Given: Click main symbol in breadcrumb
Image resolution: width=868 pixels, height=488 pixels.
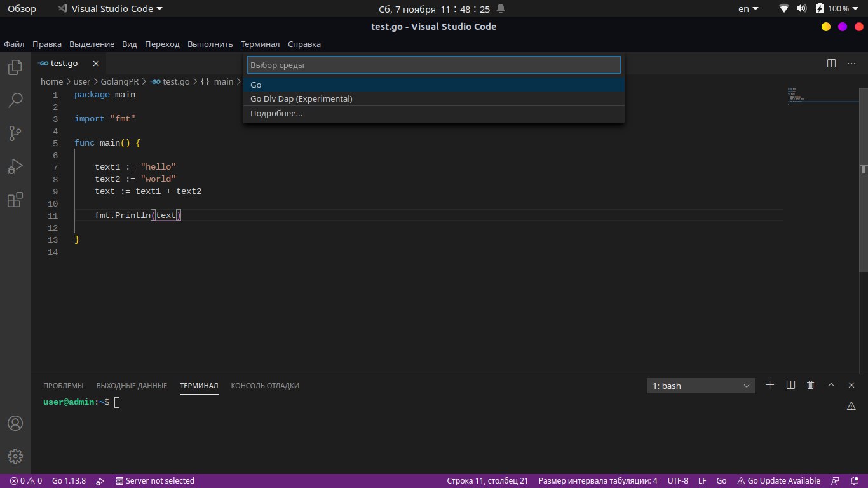Looking at the screenshot, I should click(x=217, y=81).
